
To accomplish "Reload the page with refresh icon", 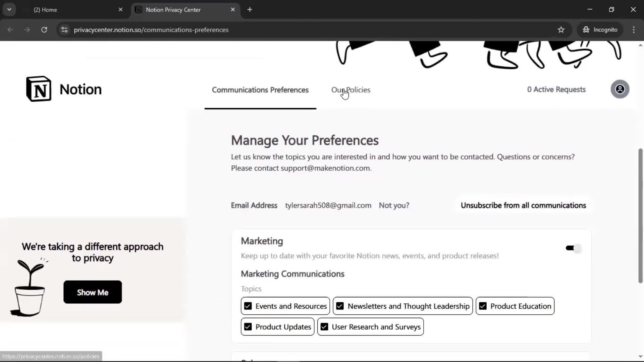I will pos(44,30).
